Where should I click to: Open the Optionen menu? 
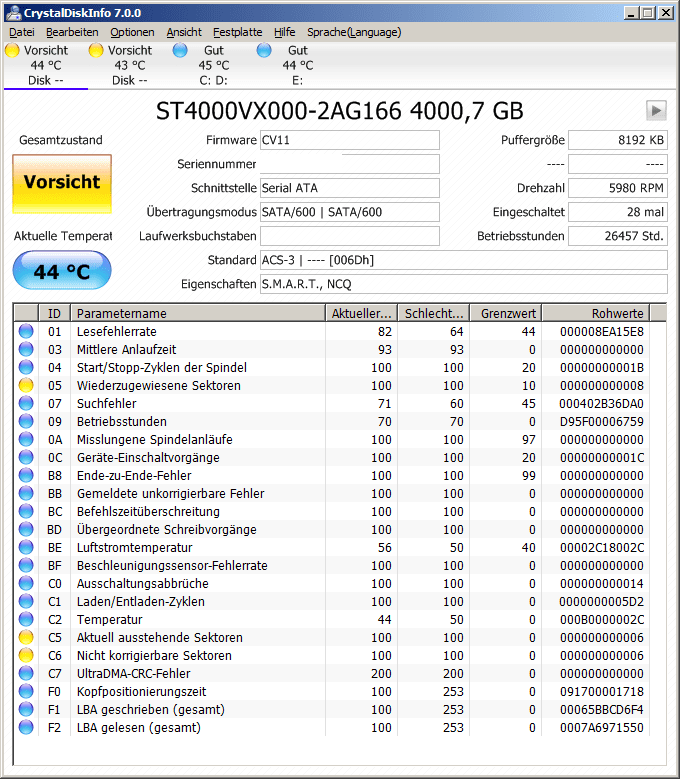[x=132, y=32]
